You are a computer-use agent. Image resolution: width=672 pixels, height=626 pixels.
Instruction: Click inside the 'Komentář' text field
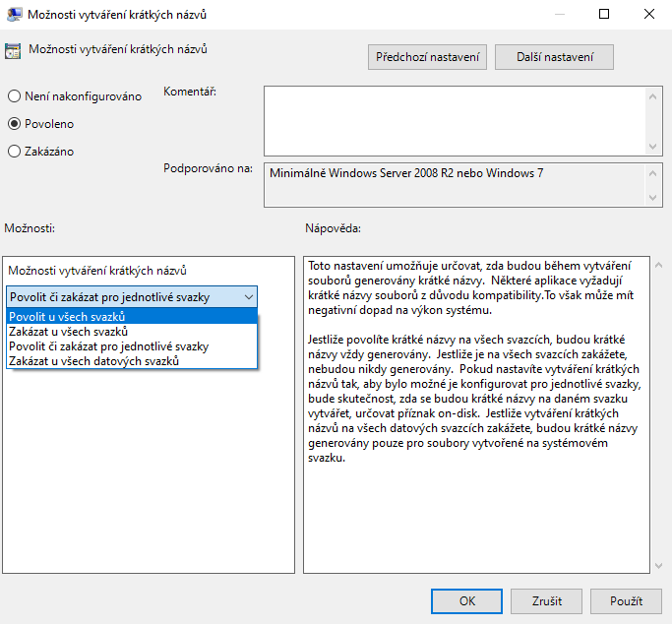tap(455, 119)
